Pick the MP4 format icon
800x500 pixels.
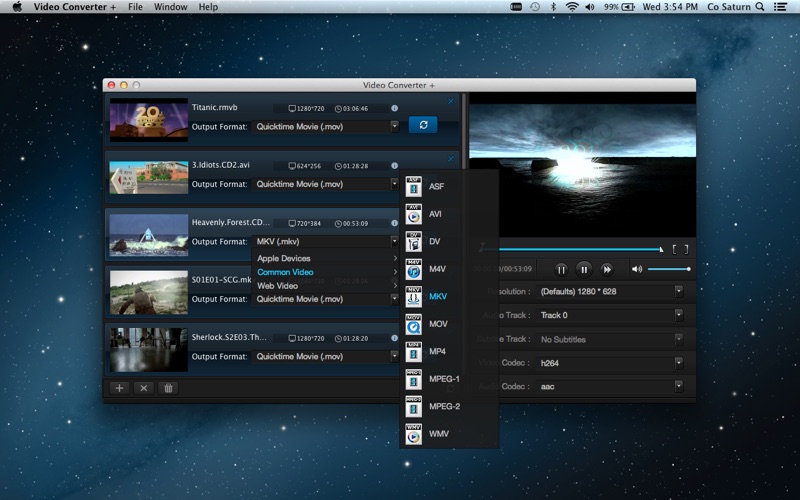coord(413,352)
